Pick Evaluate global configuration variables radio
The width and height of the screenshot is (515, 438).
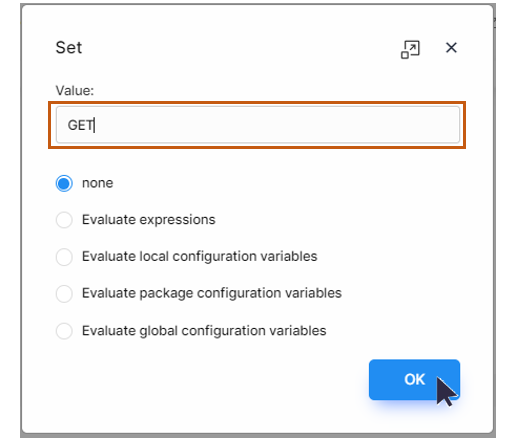64,331
